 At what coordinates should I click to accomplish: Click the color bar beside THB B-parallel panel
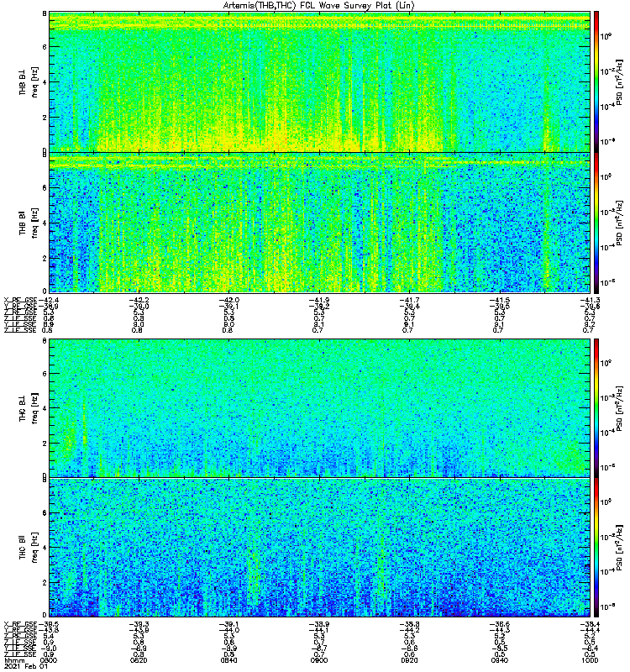pos(596,223)
